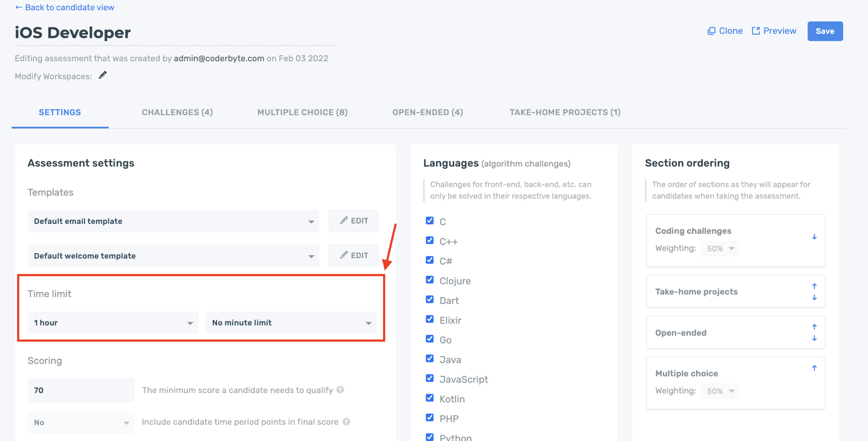The height and width of the screenshot is (441, 868).
Task: Click the Modify Workspaces pencil icon
Action: (103, 75)
